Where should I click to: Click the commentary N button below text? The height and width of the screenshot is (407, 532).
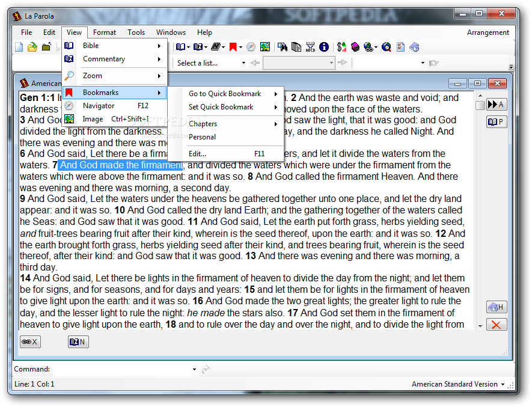78,342
